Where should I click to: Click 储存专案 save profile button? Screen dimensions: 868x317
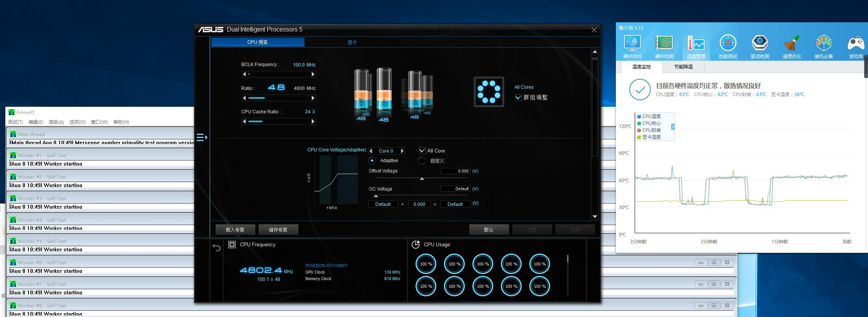[x=278, y=230]
